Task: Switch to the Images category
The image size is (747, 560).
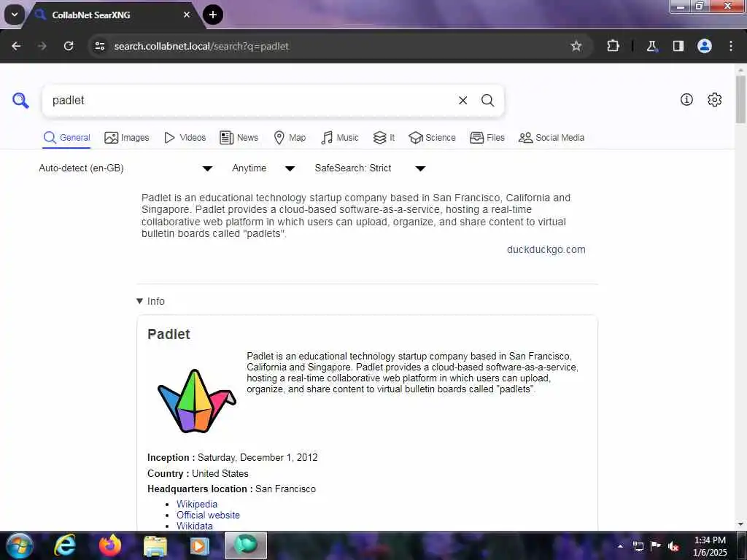Action: (x=127, y=138)
